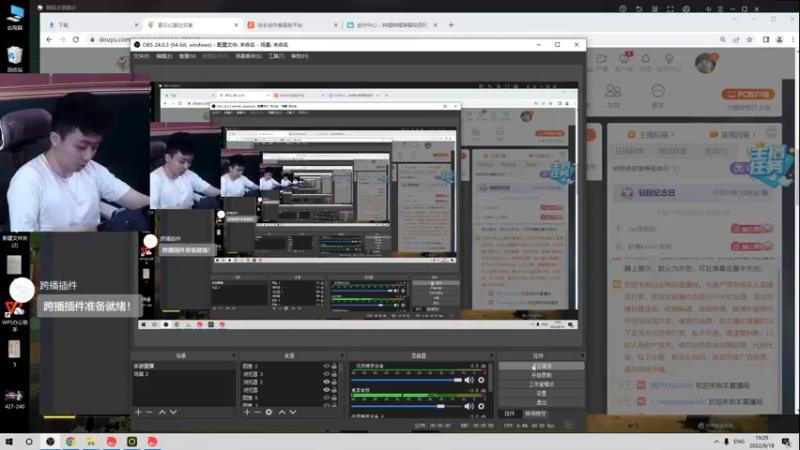Image resolution: width=800 pixels, height=450 pixels.
Task: Open This PC desktop icon
Action: (15, 17)
